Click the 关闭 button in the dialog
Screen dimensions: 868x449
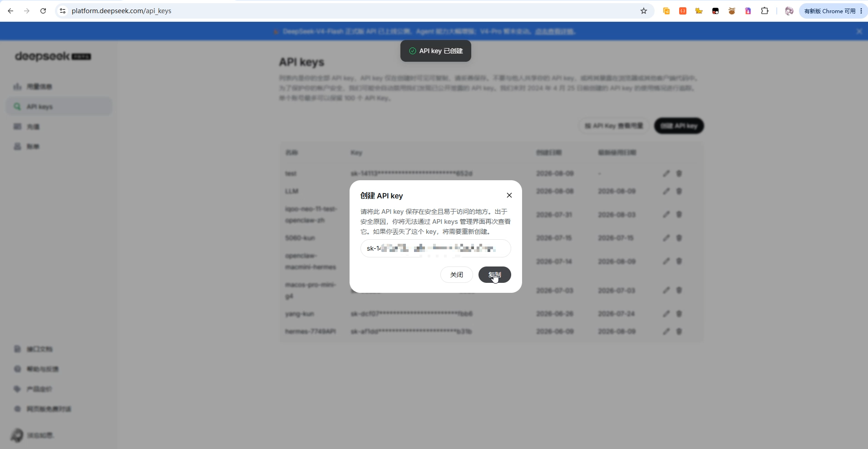pyautogui.click(x=456, y=275)
